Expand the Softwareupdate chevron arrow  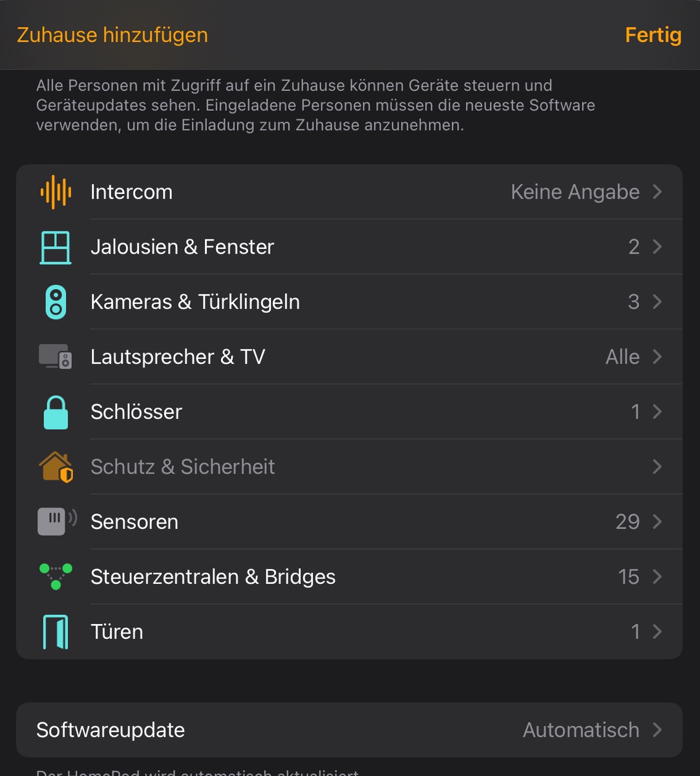pos(657,730)
